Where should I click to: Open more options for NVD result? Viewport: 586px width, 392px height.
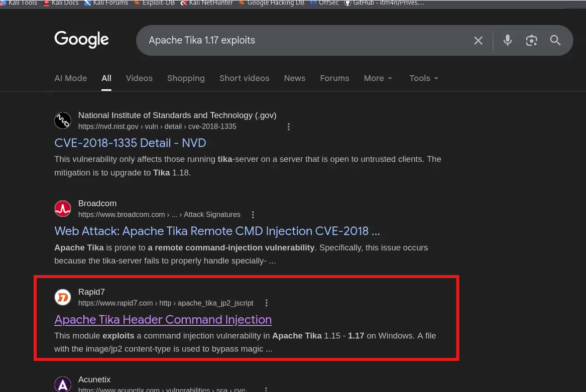coord(288,126)
